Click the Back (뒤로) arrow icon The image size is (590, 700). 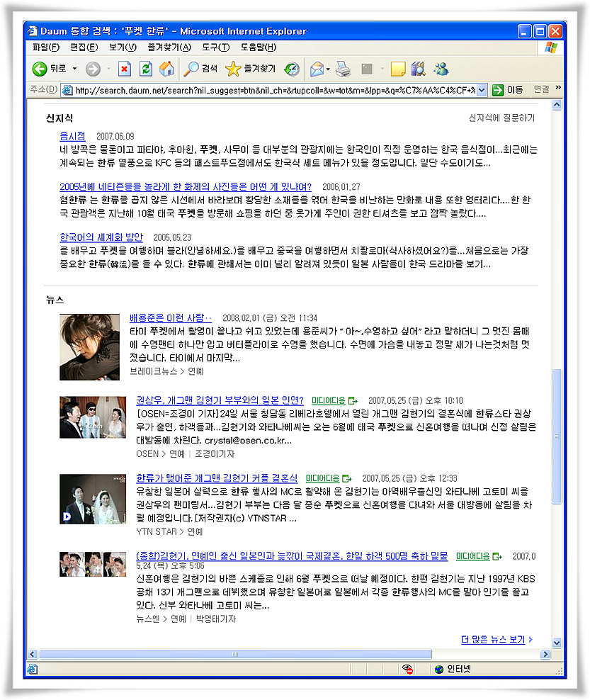click(39, 69)
